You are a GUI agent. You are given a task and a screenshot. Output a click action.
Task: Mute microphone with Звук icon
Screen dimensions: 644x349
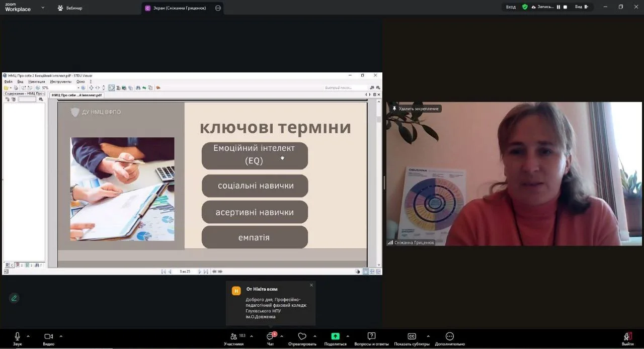coord(17,336)
